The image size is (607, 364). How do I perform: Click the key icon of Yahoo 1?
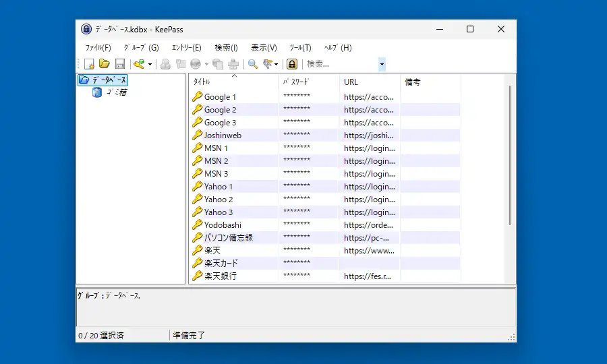click(x=198, y=186)
